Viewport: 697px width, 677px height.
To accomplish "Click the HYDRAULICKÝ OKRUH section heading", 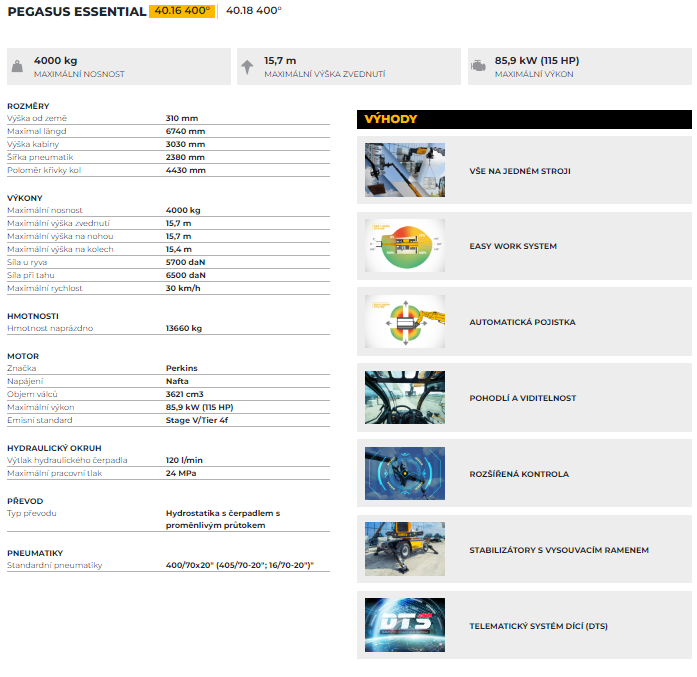I will pyautogui.click(x=54, y=448).
